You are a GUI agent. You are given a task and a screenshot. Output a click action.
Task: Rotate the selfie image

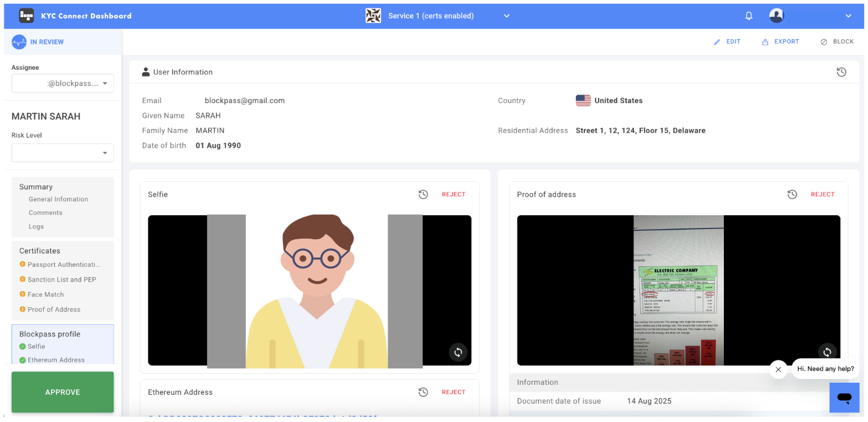click(458, 352)
